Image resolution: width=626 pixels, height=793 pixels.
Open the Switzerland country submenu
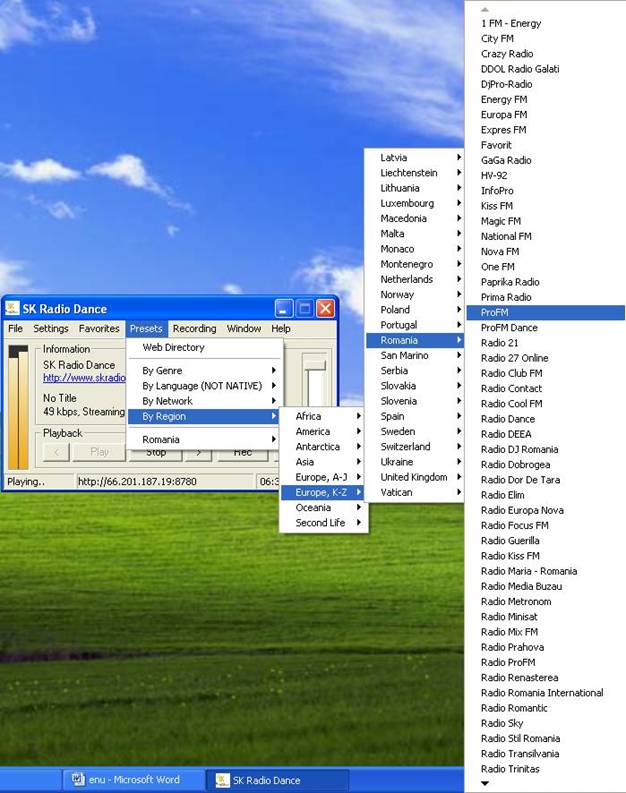click(x=414, y=447)
